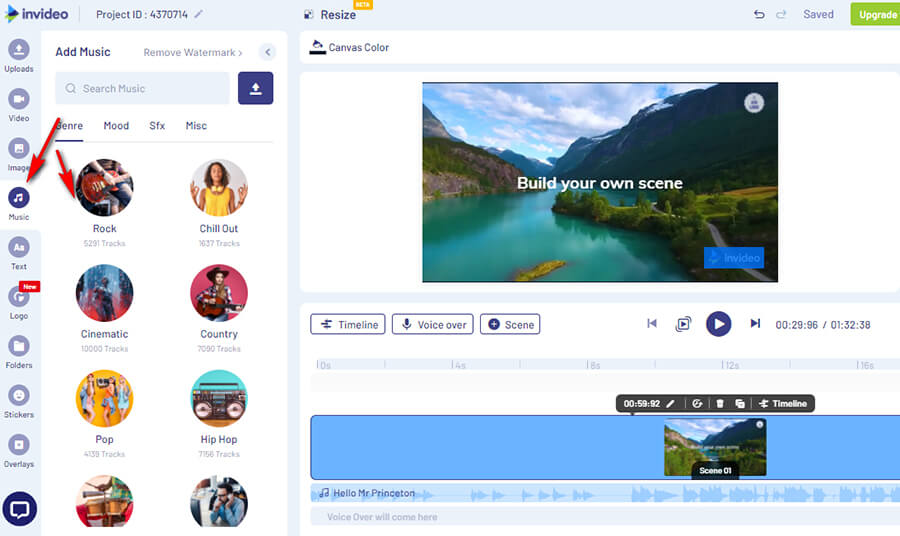900x536 pixels.
Task: Duplicate the scene from popup toolbar
Action: point(740,404)
